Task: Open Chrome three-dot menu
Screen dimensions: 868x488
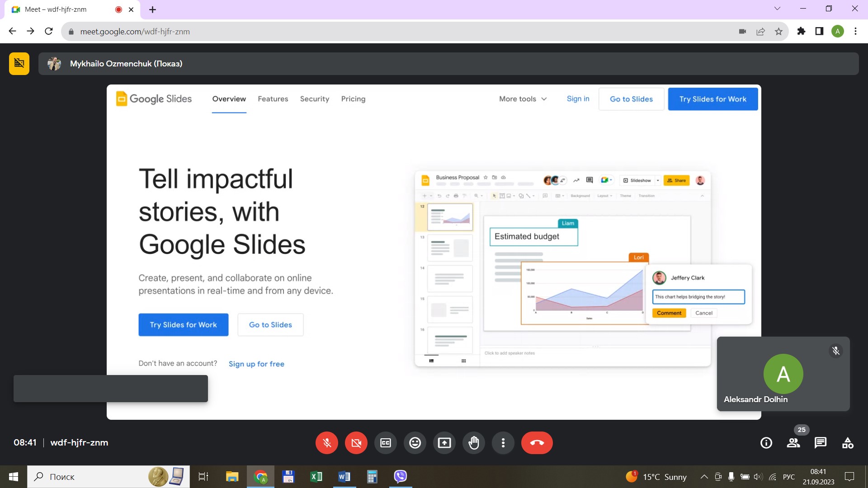Action: click(855, 31)
